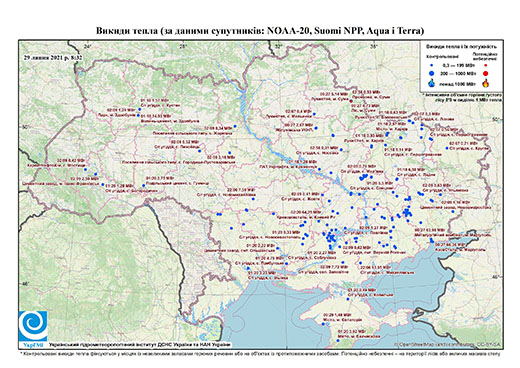
Task: Select blue marker beside Подільський цемент label
Action: [144, 186]
